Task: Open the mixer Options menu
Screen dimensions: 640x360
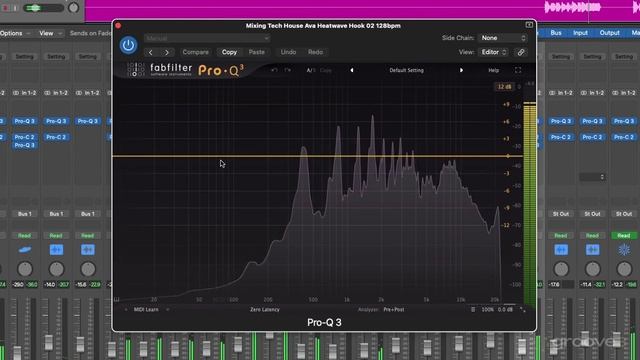Action: click(15, 33)
